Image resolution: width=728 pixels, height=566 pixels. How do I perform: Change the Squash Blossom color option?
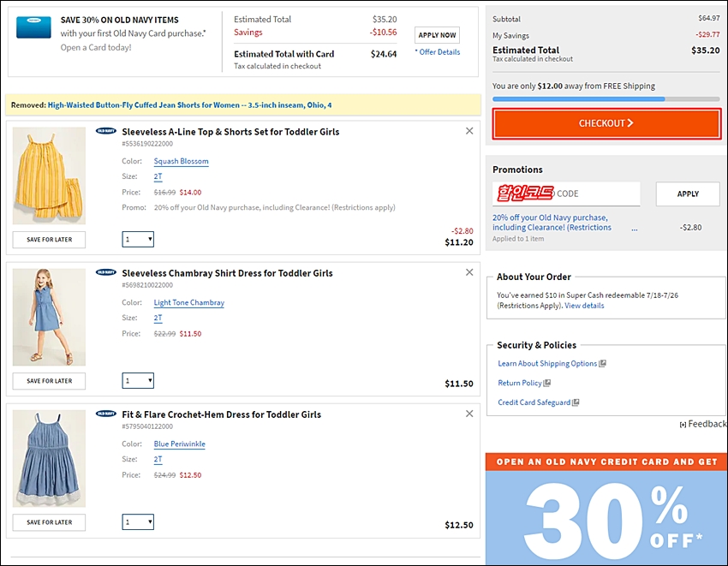[x=181, y=161]
